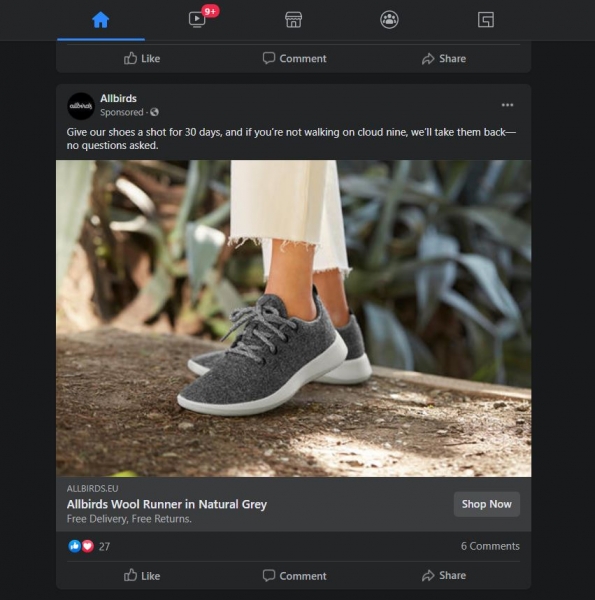The image size is (595, 600).
Task: Open the Watch videos tab
Action: 197,20
